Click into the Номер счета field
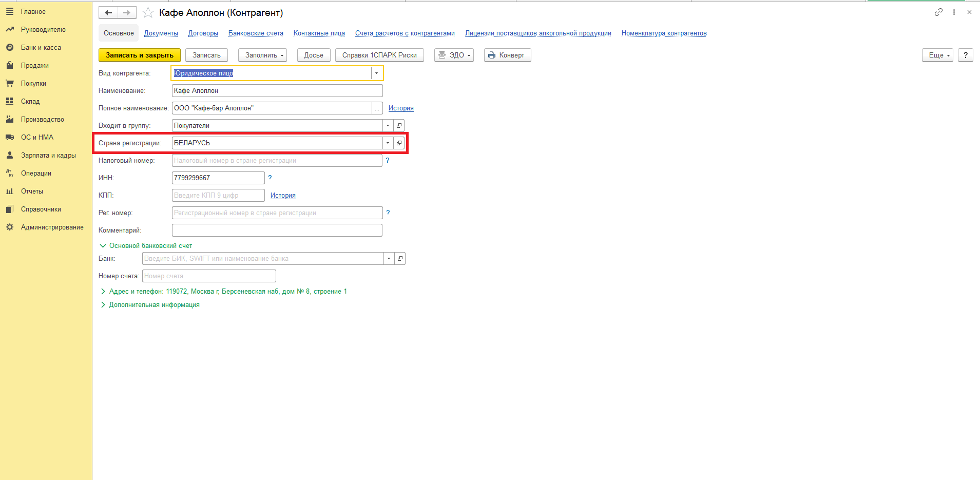The height and width of the screenshot is (480, 980). [209, 276]
